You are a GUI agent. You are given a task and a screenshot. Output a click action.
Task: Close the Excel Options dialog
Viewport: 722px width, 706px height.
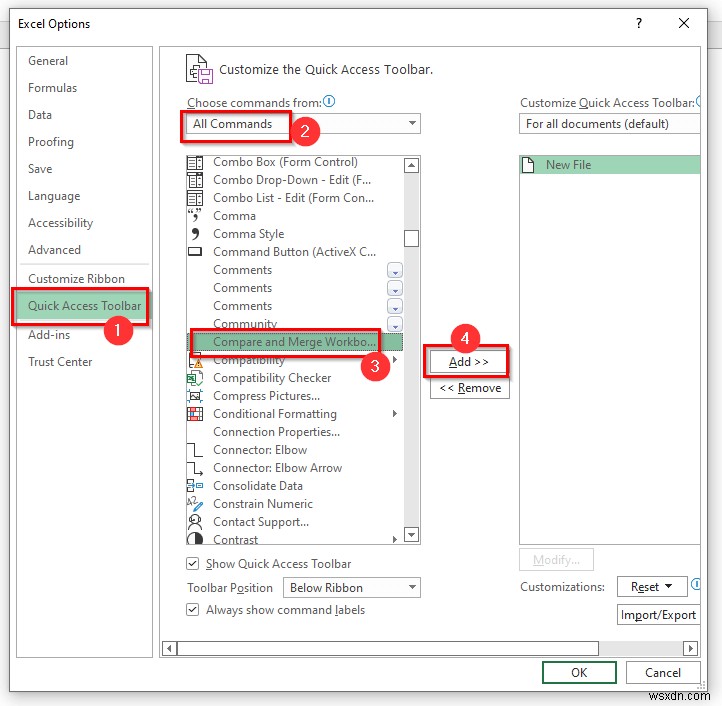[x=684, y=23]
